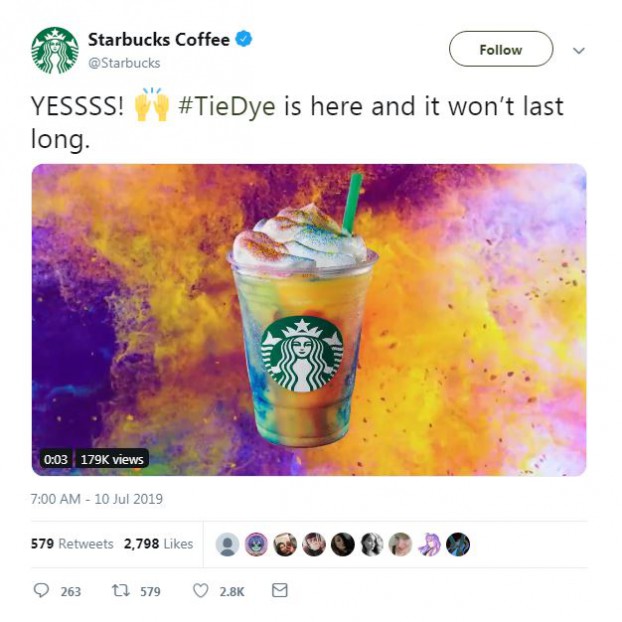Image resolution: width=622 pixels, height=622 pixels.
Task: Retweet using the retweet arrows icon
Action: point(121,591)
